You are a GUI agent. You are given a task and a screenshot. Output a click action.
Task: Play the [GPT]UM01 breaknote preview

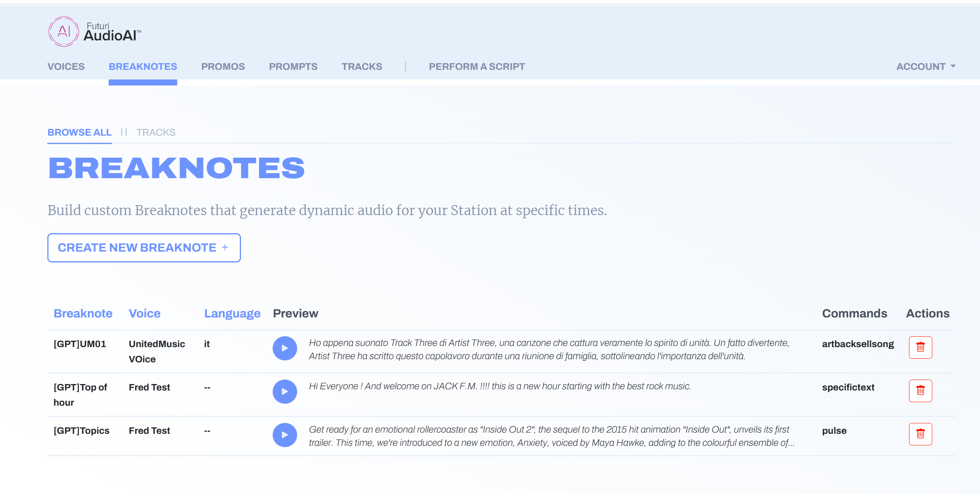pos(285,348)
